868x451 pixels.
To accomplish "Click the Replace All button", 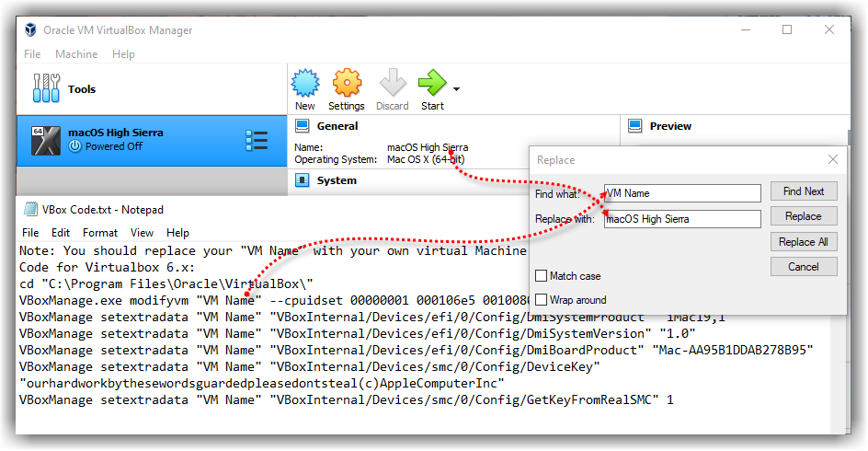I will coord(804,241).
